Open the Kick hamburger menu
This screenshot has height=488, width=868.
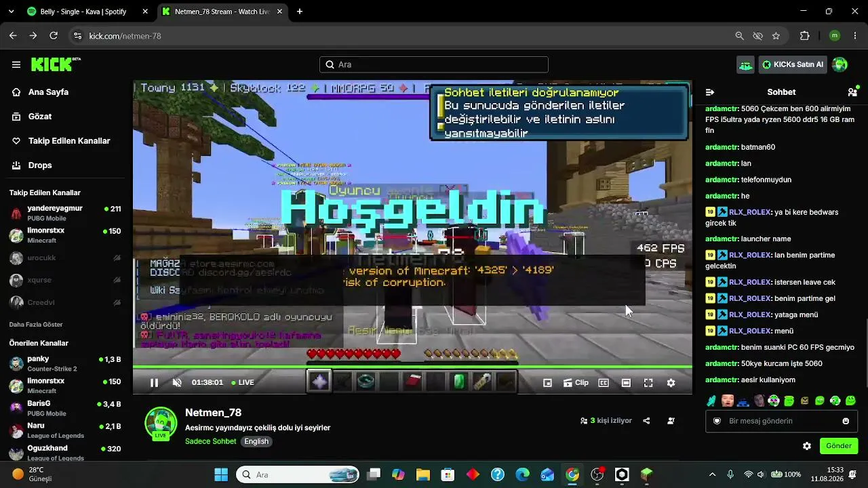[16, 64]
